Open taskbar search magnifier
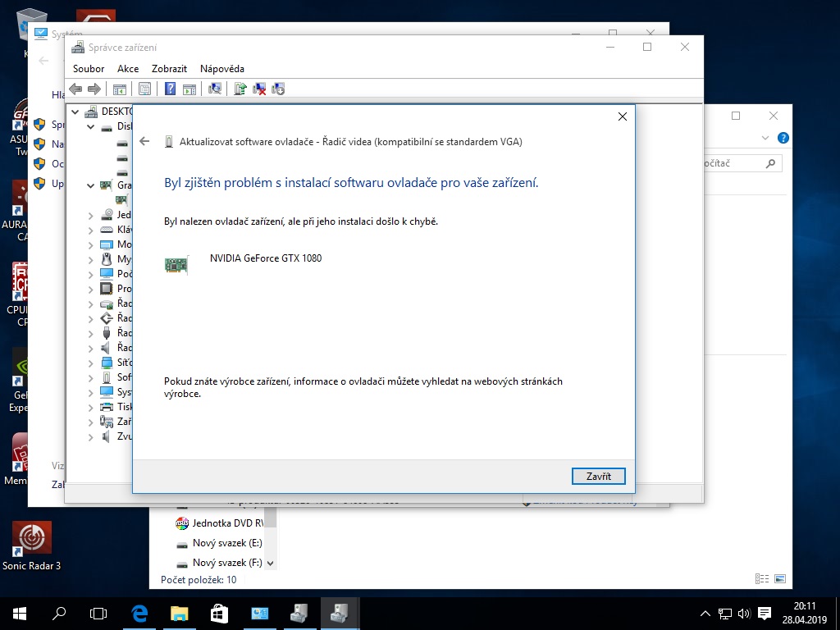The height and width of the screenshot is (630, 840). (x=59, y=614)
